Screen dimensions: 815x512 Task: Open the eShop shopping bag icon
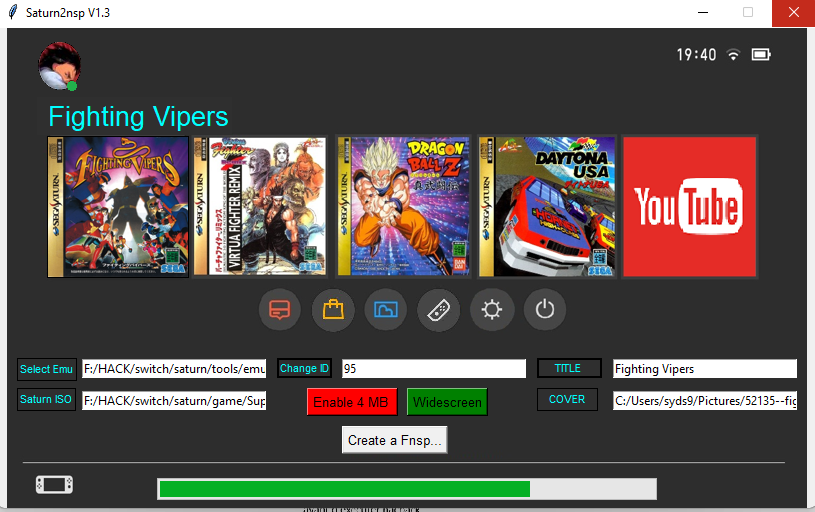pyautogui.click(x=333, y=310)
